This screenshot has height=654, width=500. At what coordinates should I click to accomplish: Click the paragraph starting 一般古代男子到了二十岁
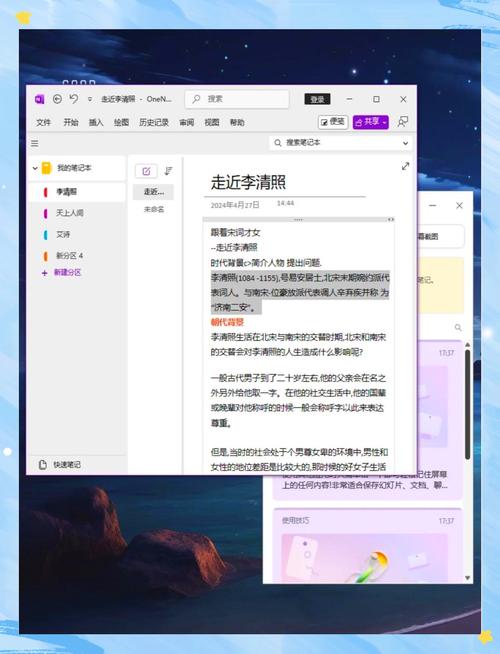(298, 400)
